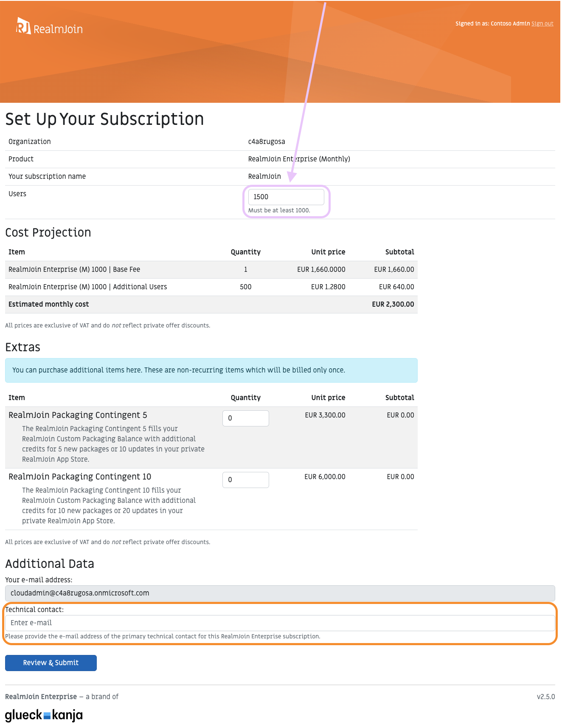Click the Estimated monthly cost total EUR 2,300.00

pos(393,305)
